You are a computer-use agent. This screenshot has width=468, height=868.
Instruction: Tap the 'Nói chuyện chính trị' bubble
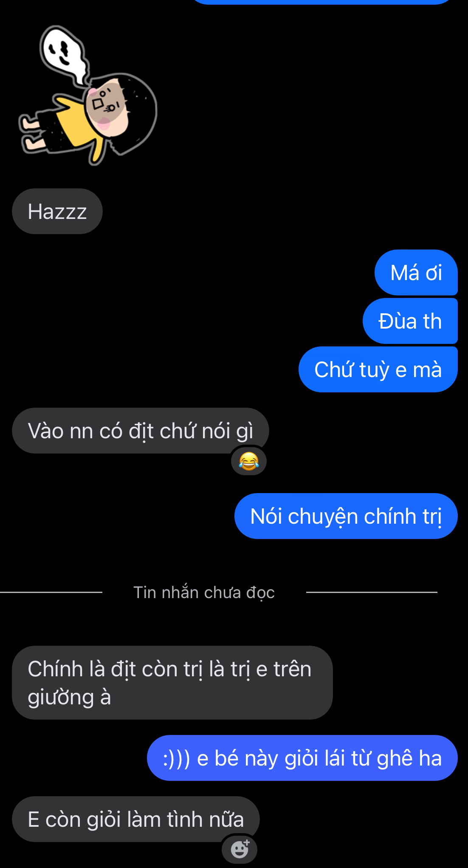click(x=346, y=516)
